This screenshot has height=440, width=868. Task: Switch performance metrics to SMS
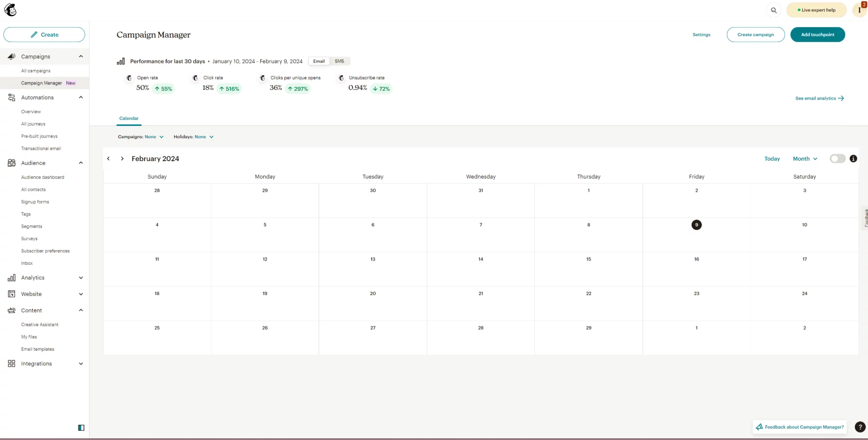[x=339, y=61]
